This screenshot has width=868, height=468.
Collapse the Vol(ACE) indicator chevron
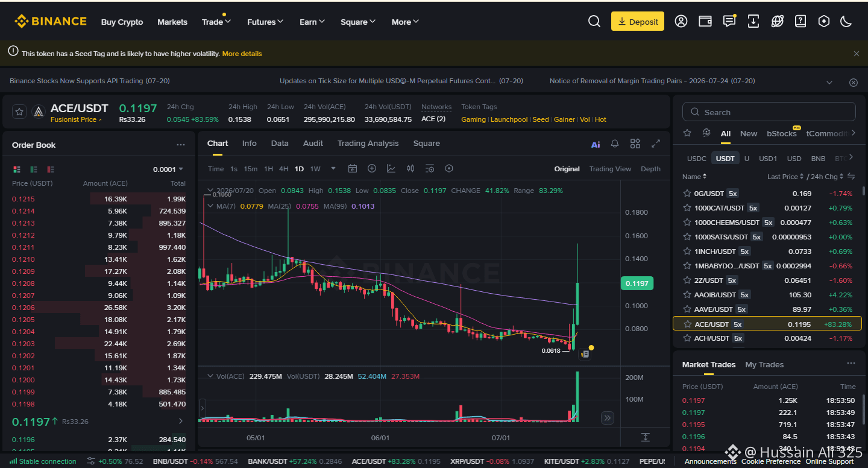(210, 376)
